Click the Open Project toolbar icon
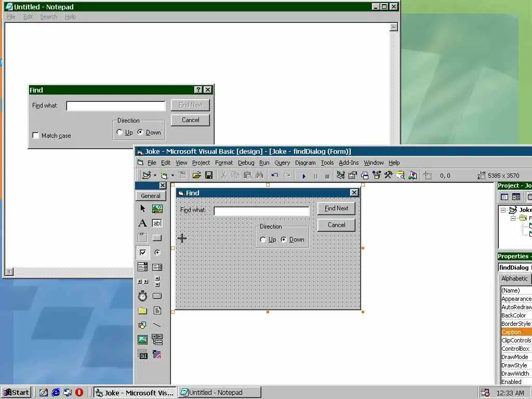Image resolution: width=532 pixels, height=399 pixels. [x=196, y=175]
